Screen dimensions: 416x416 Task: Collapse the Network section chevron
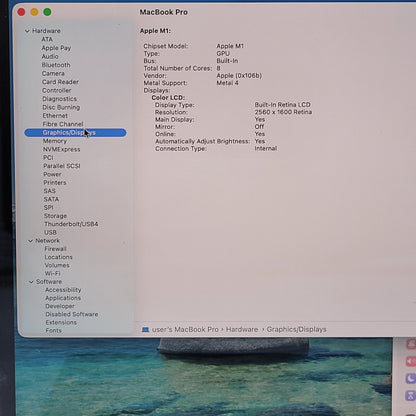click(x=31, y=241)
